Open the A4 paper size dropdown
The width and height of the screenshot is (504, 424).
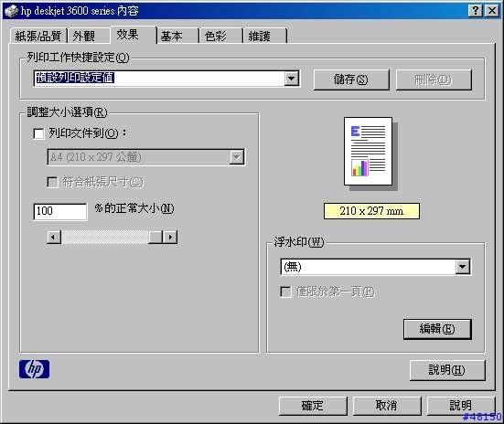(x=237, y=157)
